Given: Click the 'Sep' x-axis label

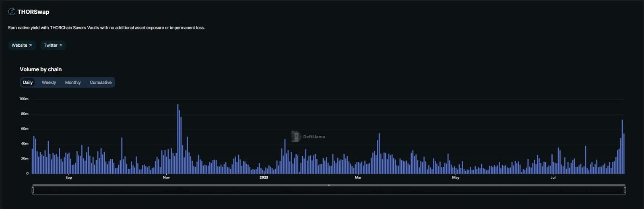Looking at the screenshot, I should 69,178.
